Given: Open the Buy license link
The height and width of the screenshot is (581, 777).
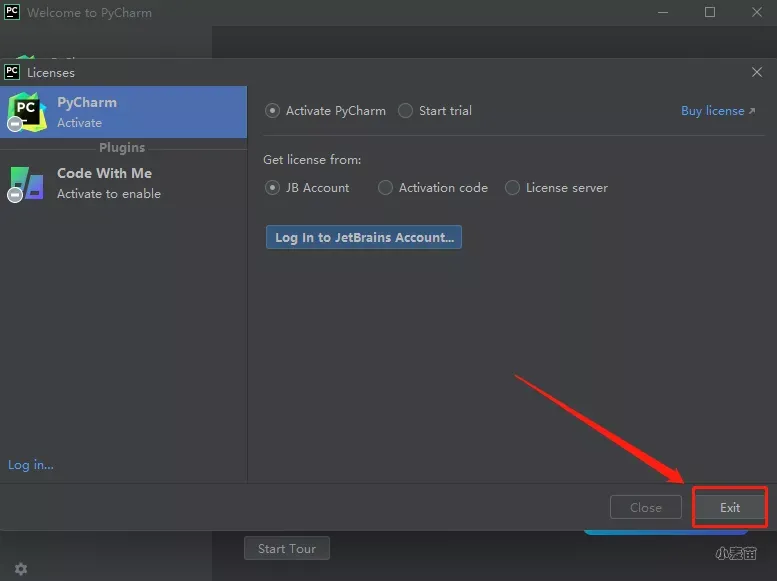Looking at the screenshot, I should (x=717, y=111).
